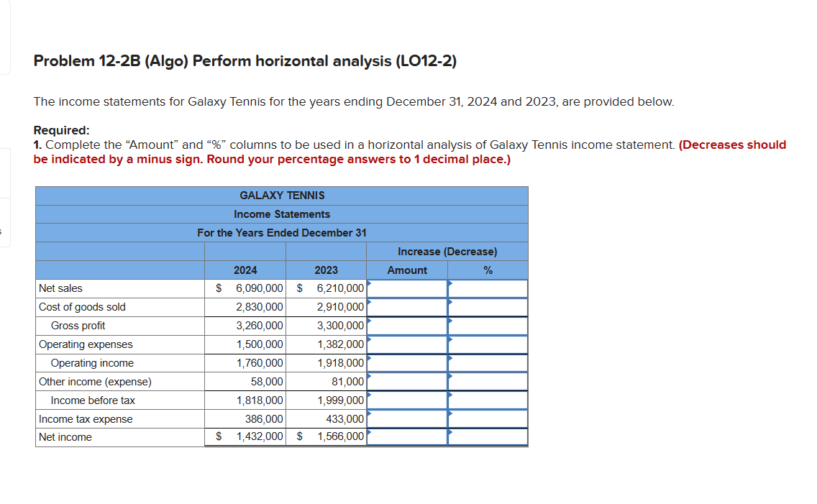Click the flag marker beside Cost of goods sold Amount
The width and height of the screenshot is (817, 504).
coord(368,303)
